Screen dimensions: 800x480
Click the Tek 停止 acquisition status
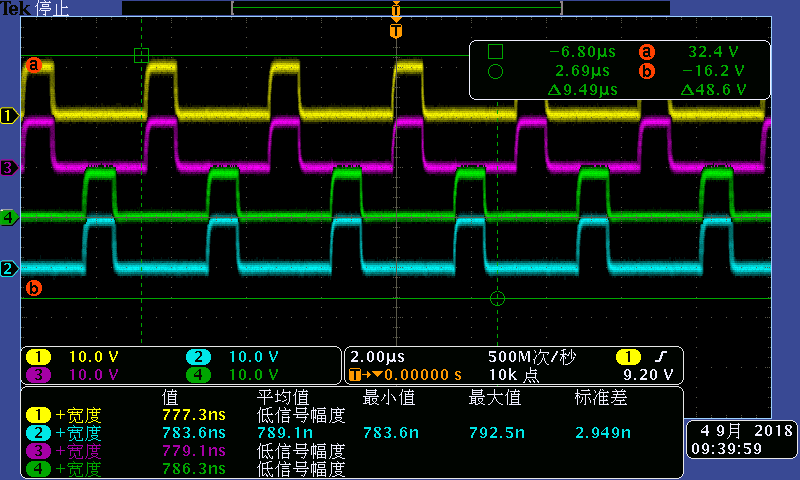[35, 8]
